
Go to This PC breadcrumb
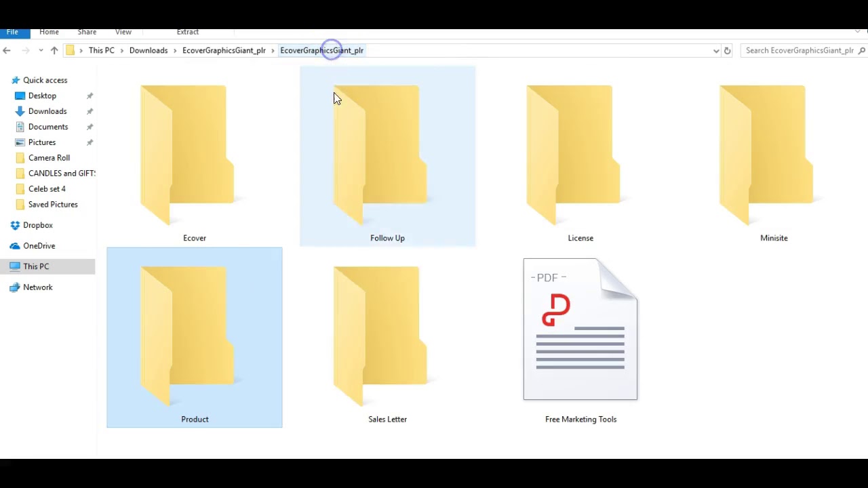pyautogui.click(x=102, y=50)
